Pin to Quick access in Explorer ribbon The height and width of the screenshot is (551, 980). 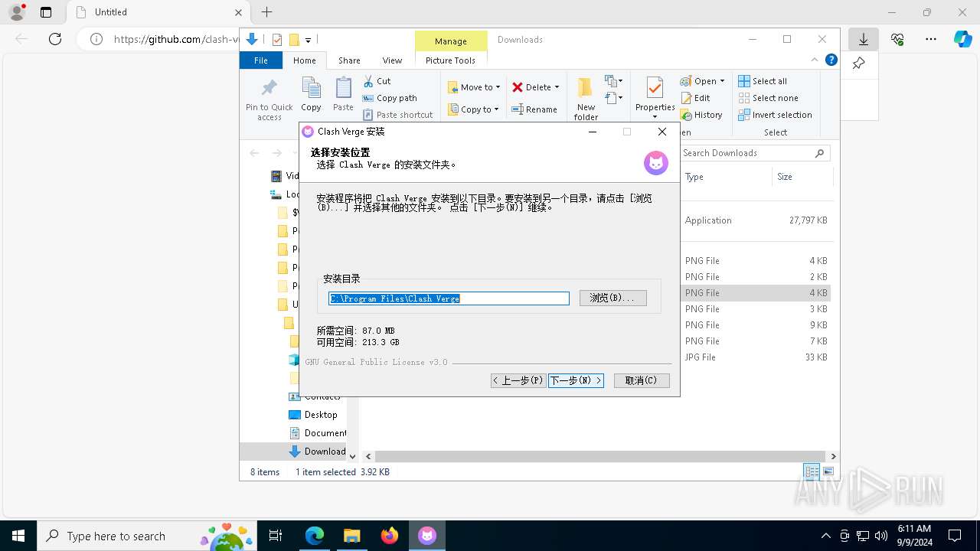point(269,99)
